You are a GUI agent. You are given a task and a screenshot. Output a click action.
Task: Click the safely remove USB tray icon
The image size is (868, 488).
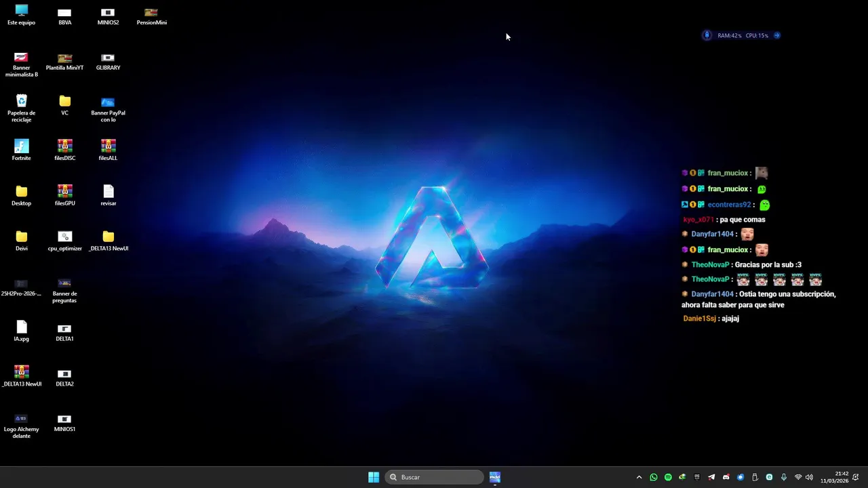755,477
